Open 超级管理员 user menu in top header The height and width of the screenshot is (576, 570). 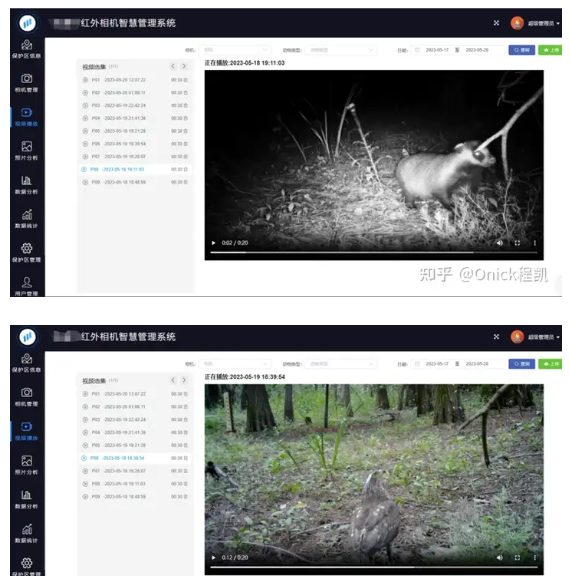pyautogui.click(x=544, y=23)
